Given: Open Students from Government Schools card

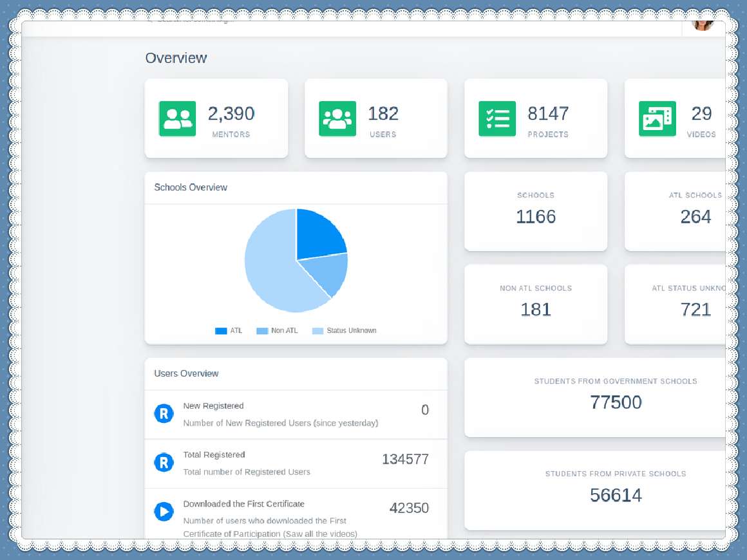Looking at the screenshot, I should (x=595, y=397).
